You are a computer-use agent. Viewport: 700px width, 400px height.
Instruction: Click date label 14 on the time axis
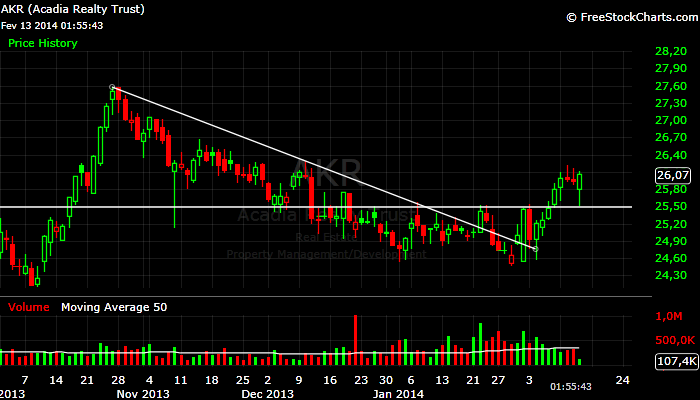pos(56,380)
